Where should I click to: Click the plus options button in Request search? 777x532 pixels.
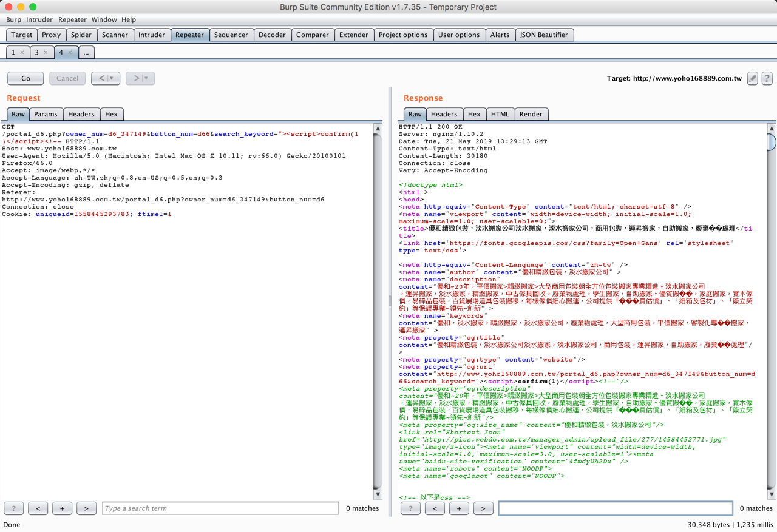62,508
